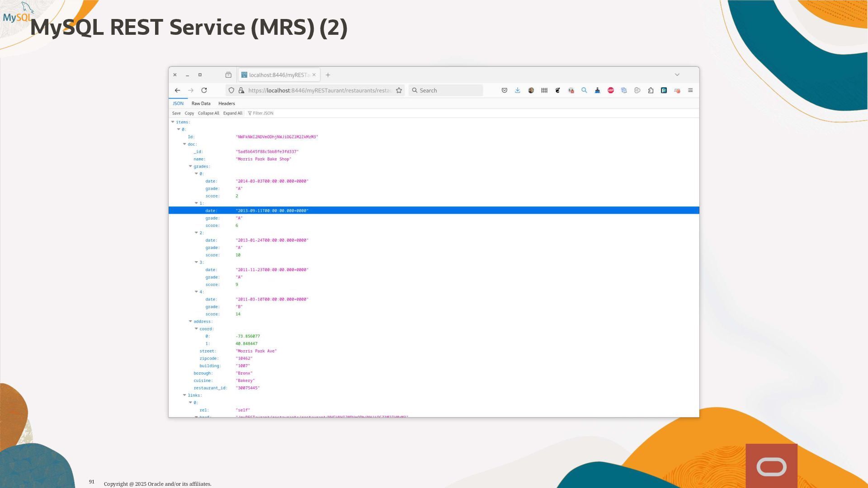
Task: Click the Pocket save icon
Action: pos(504,90)
